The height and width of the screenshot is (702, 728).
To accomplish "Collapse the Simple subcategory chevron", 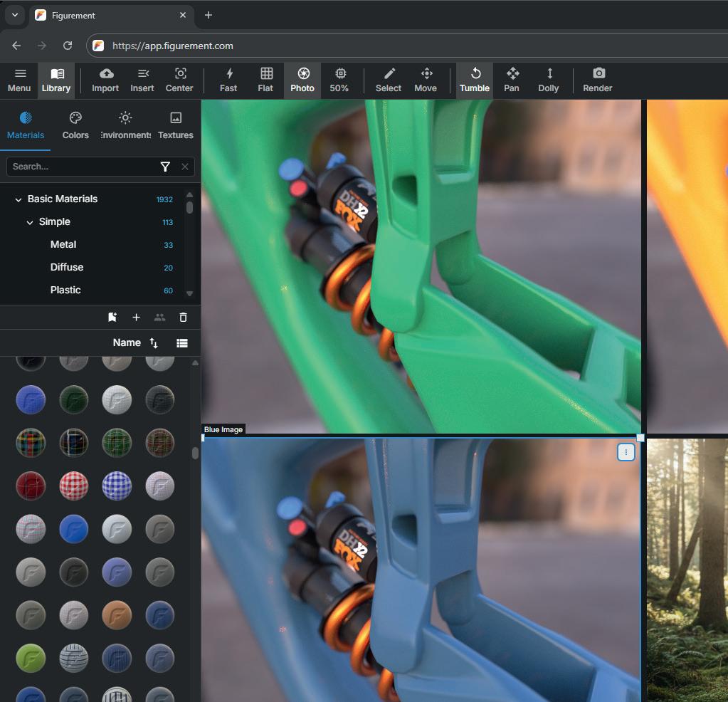I will (30, 222).
